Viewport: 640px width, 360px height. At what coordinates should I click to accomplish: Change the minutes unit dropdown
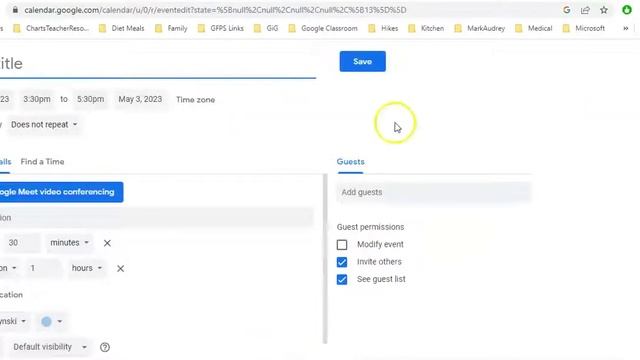(x=69, y=242)
